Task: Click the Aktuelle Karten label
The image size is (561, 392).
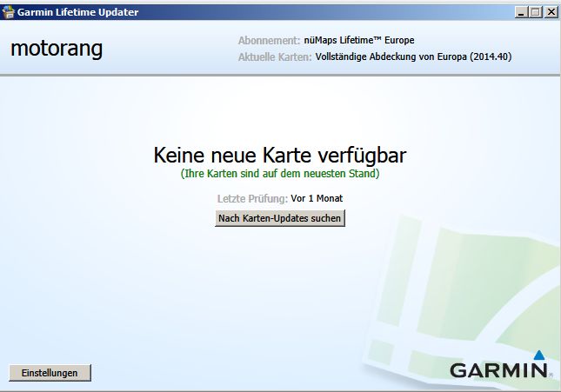Action: point(274,57)
